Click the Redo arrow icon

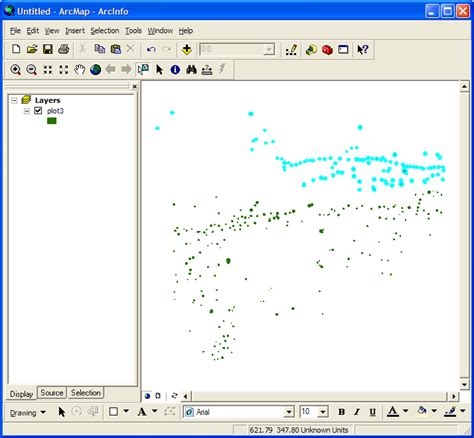167,49
